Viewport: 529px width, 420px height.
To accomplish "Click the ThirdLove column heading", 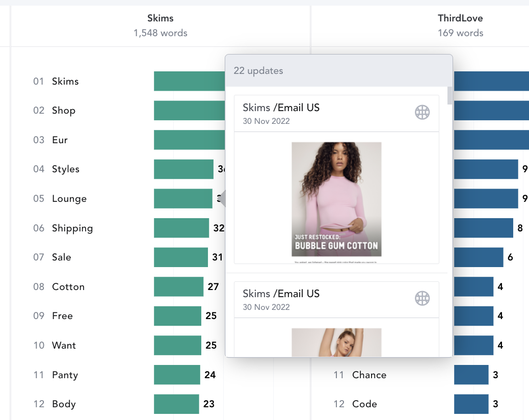I will coord(460,18).
